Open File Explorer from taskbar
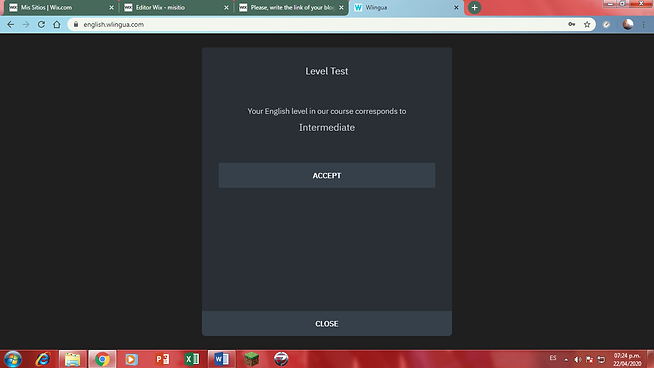 click(73, 359)
